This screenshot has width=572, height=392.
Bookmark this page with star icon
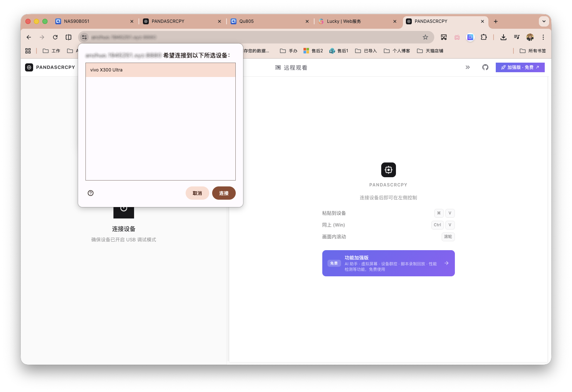coord(425,37)
